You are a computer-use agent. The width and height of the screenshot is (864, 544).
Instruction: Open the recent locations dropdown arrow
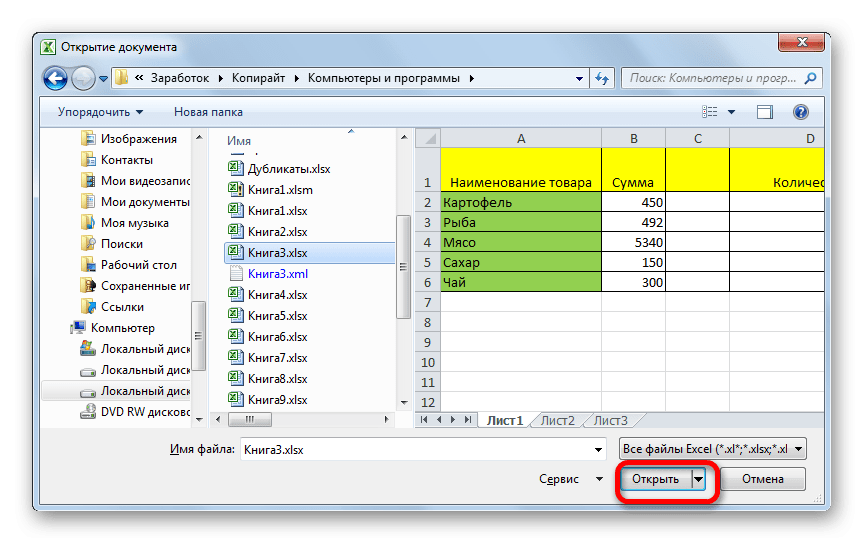click(x=103, y=79)
